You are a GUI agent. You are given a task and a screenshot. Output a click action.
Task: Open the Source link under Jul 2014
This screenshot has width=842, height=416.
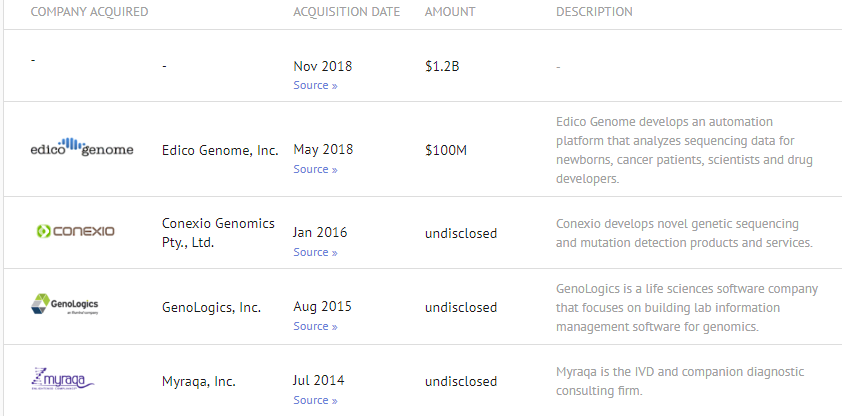pos(315,401)
